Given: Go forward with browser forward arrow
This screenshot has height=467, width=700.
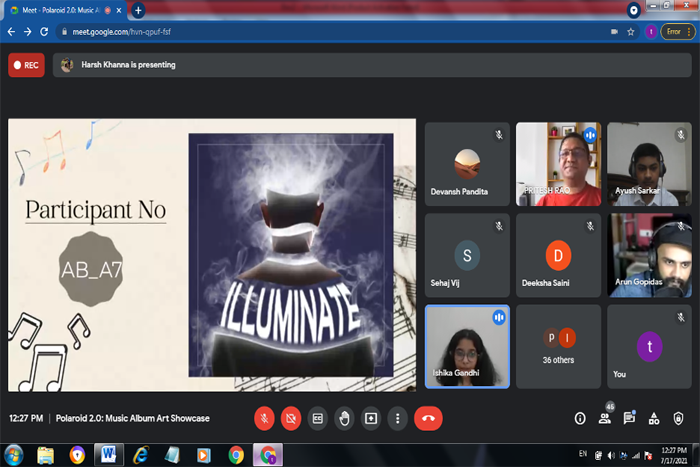Looking at the screenshot, I should [28, 32].
